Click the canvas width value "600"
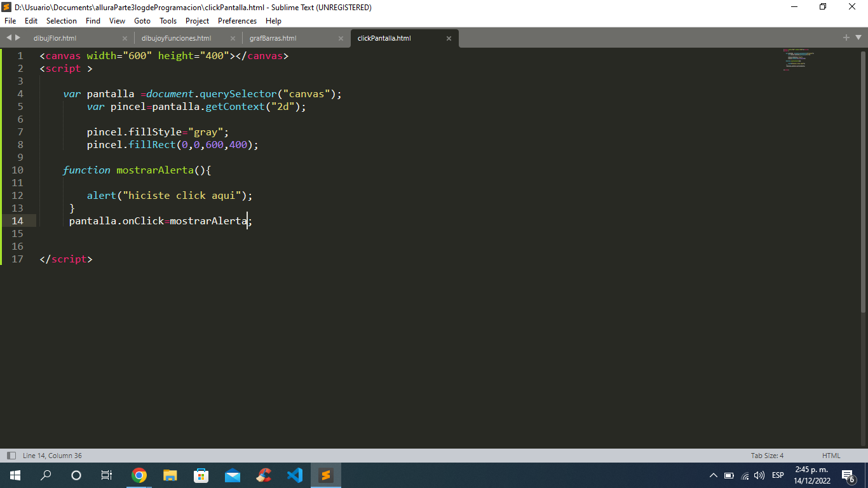Viewport: 868px width, 488px height. (x=137, y=56)
